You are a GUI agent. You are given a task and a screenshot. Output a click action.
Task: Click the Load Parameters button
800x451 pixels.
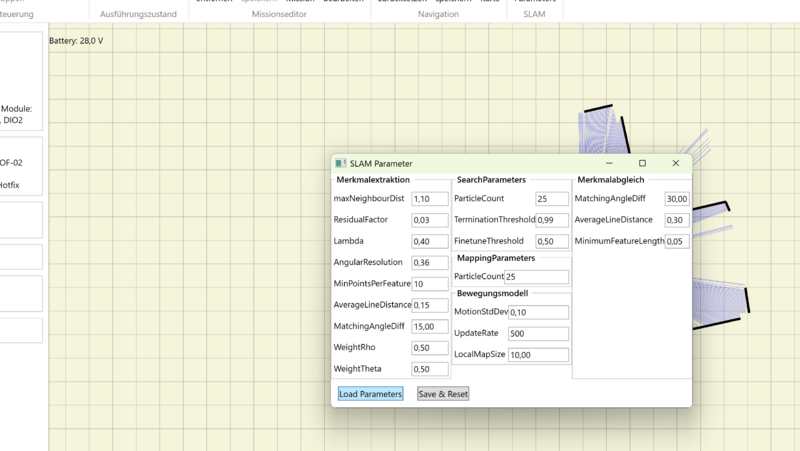click(x=370, y=394)
